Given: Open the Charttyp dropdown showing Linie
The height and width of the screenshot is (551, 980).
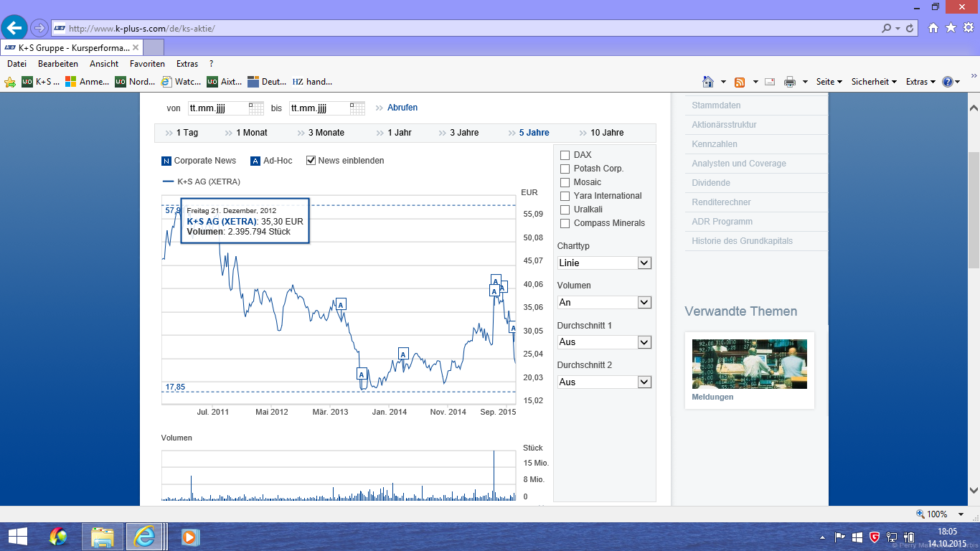Looking at the screenshot, I should point(604,263).
